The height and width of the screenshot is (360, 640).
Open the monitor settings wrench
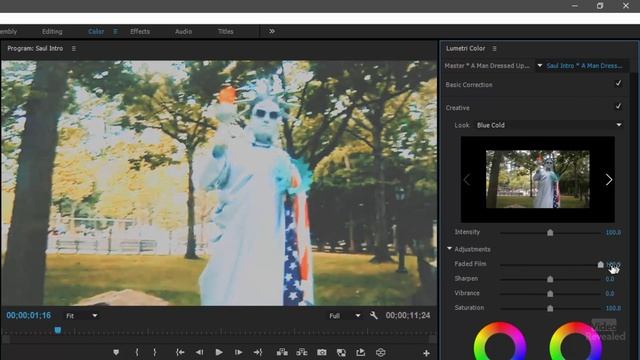tap(373, 315)
